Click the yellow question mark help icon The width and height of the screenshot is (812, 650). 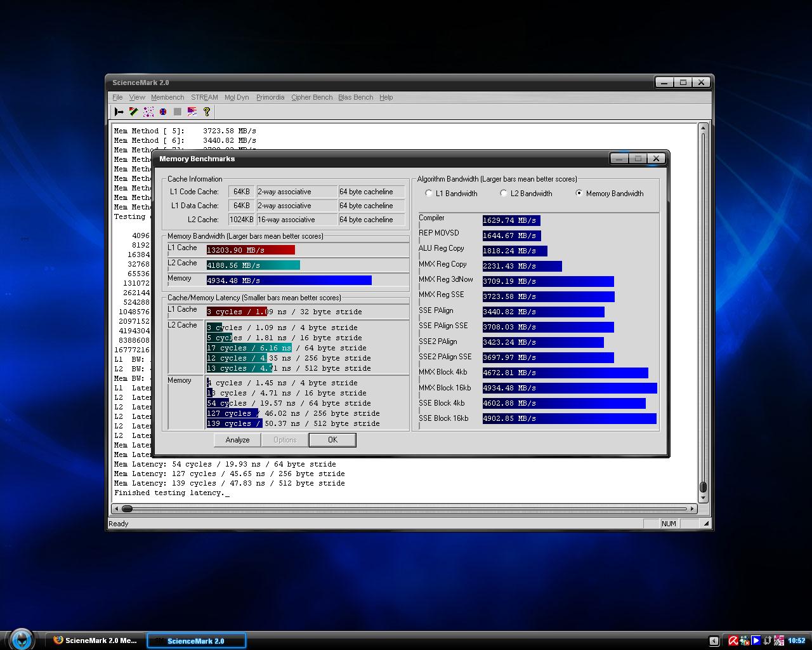point(206,112)
